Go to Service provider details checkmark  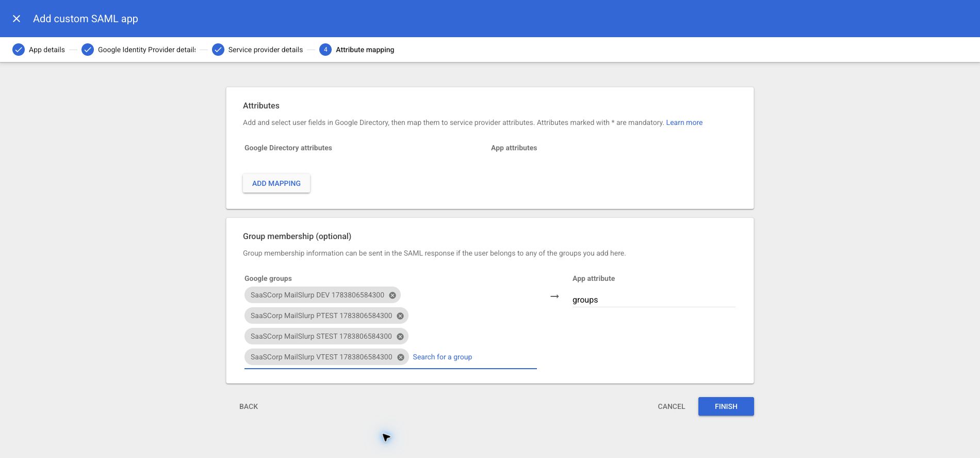click(x=218, y=50)
